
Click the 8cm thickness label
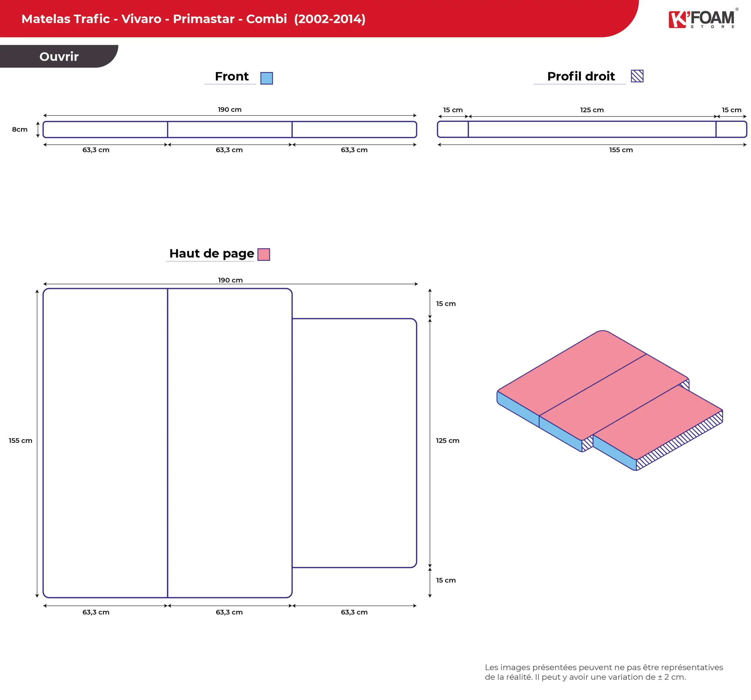[20, 130]
